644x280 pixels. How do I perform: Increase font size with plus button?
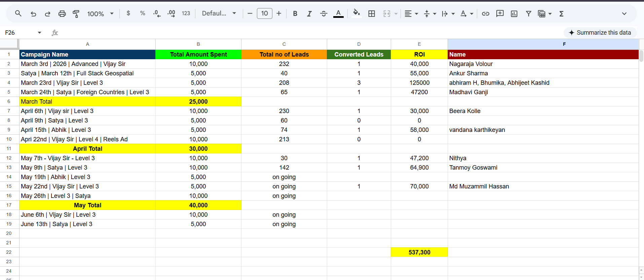pyautogui.click(x=279, y=13)
